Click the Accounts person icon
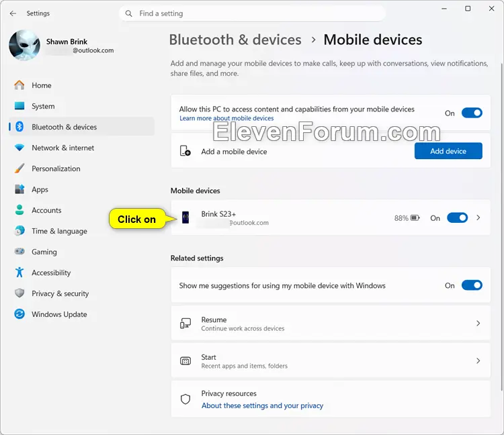Screen dimensions: 504x435 tap(19, 210)
